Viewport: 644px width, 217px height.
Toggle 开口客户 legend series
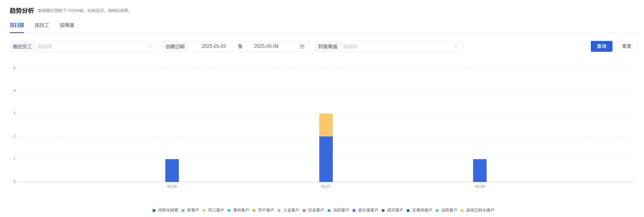(x=213, y=210)
